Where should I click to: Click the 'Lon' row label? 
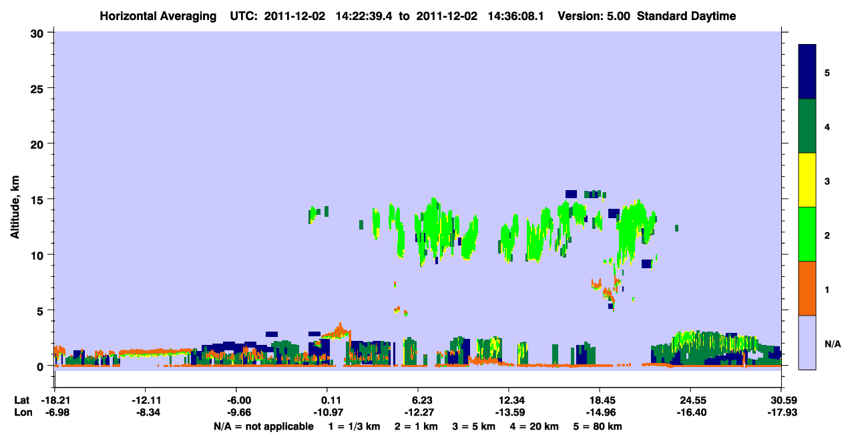tap(22, 413)
